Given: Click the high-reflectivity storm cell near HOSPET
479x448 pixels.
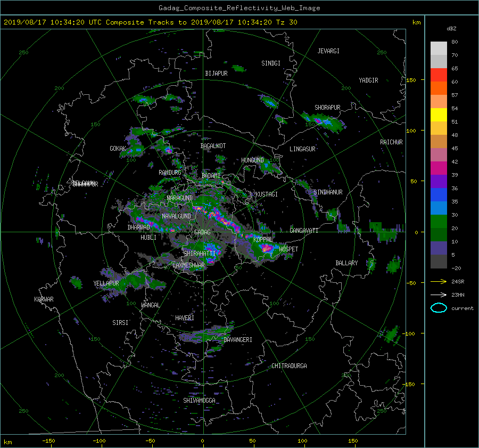Looking at the screenshot, I should 267,248.
